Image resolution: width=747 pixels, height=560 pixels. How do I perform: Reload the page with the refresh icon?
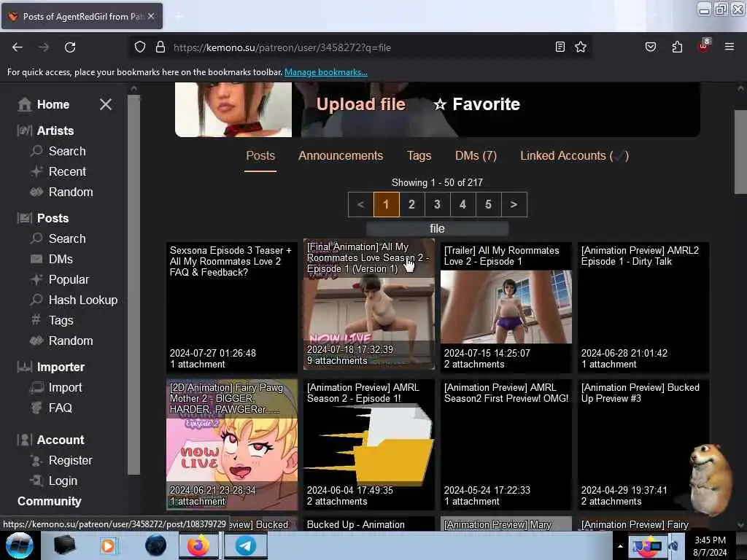(x=70, y=47)
